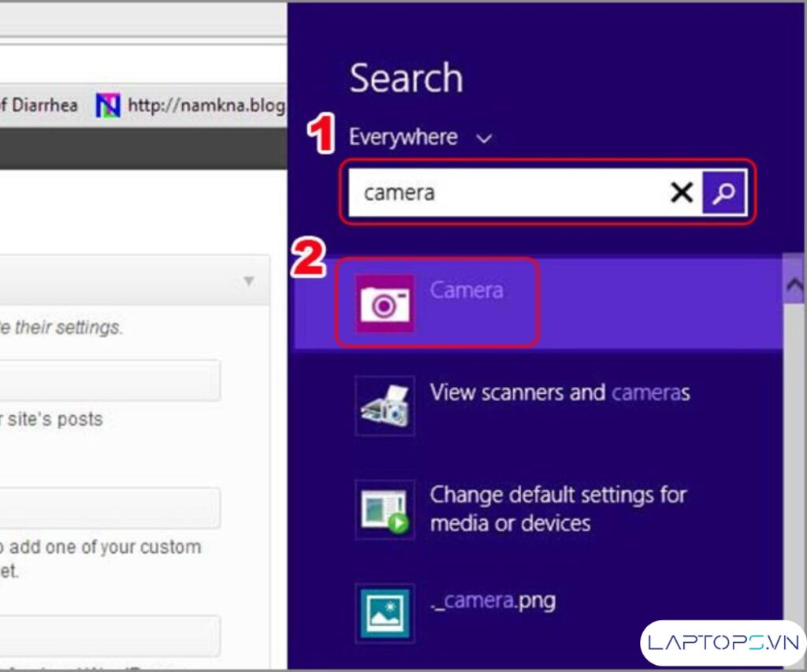Choose "View scanners and cameras" result text
This screenshot has width=807, height=672.
pyautogui.click(x=560, y=392)
